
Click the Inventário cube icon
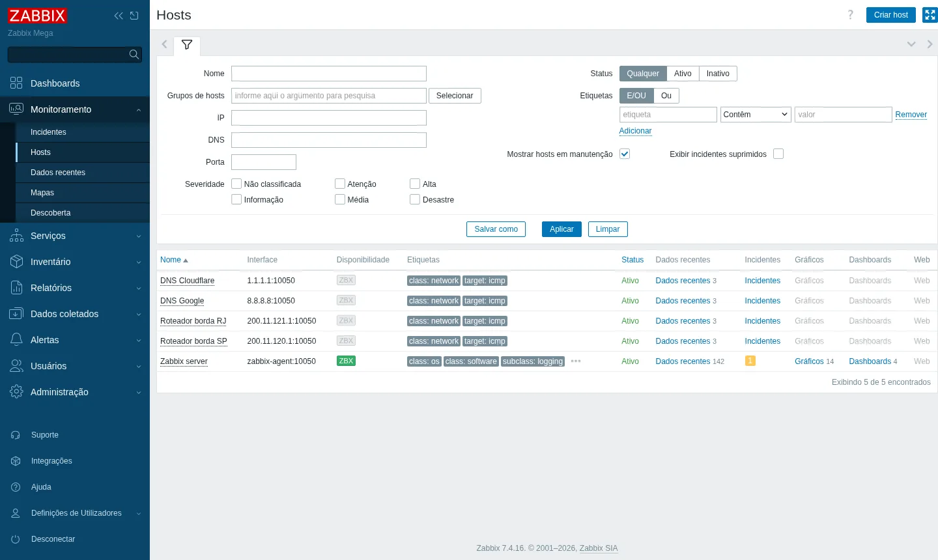coord(16,262)
